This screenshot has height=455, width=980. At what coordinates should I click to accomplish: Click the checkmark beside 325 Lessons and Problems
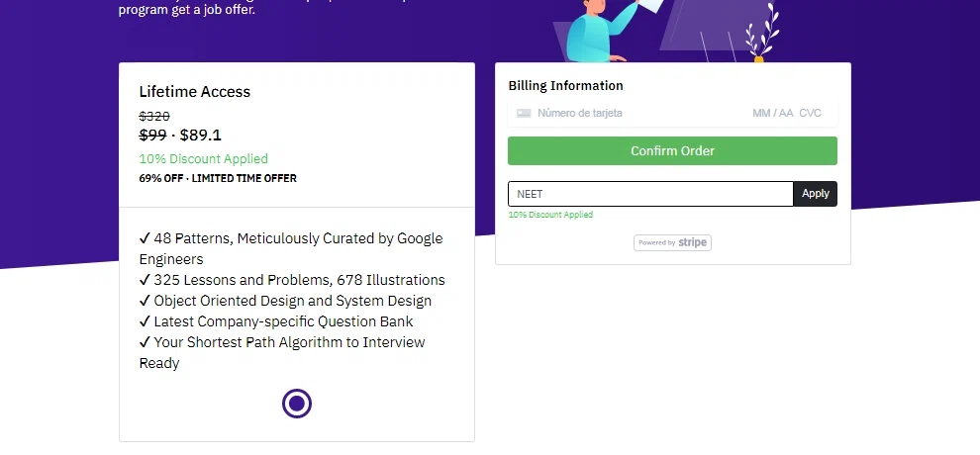pyautogui.click(x=145, y=280)
